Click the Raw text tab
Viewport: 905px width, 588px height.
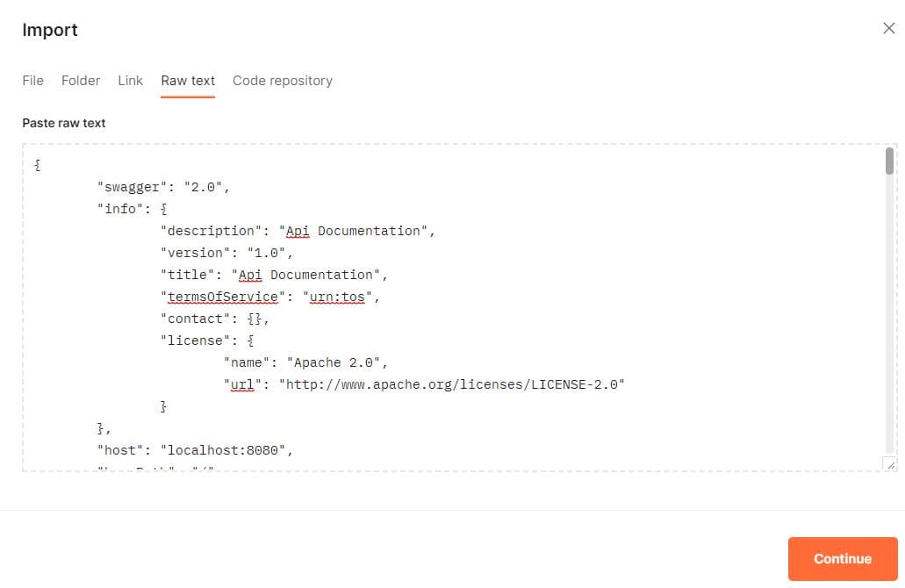pyautogui.click(x=188, y=80)
